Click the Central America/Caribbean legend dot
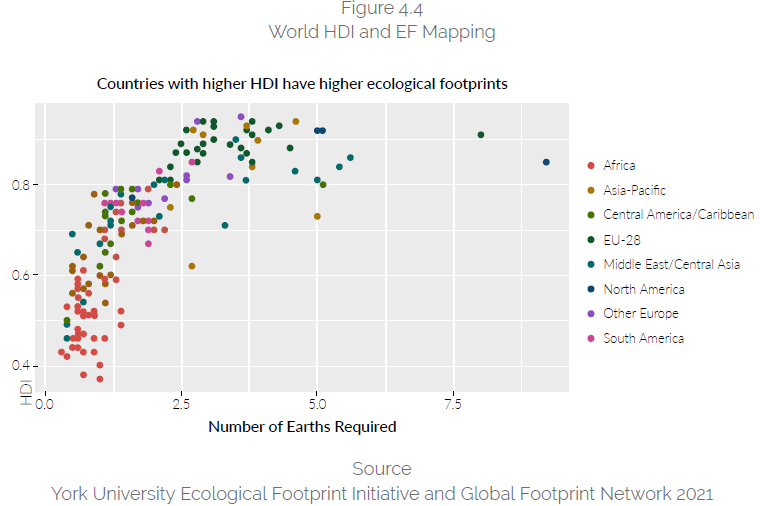 pyautogui.click(x=591, y=215)
